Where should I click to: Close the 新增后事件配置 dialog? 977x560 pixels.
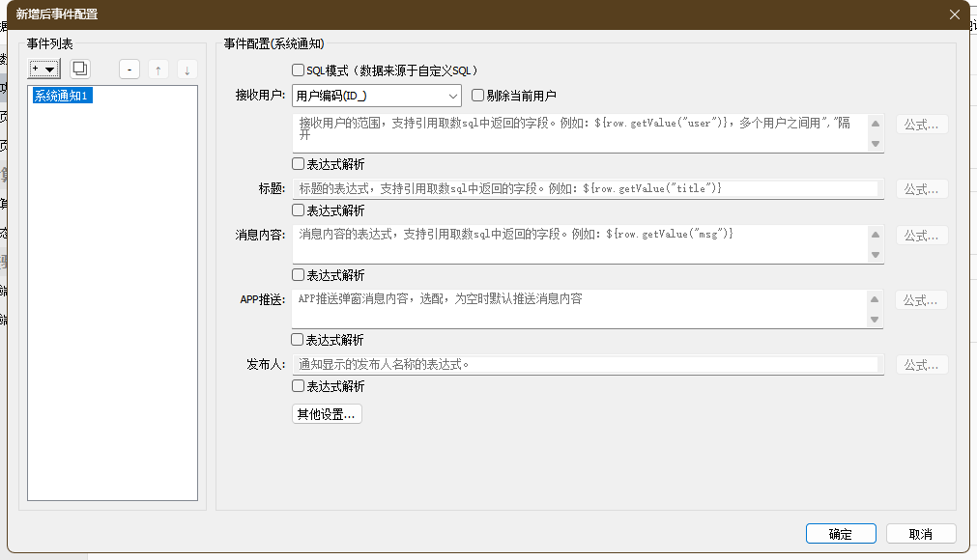tap(955, 14)
